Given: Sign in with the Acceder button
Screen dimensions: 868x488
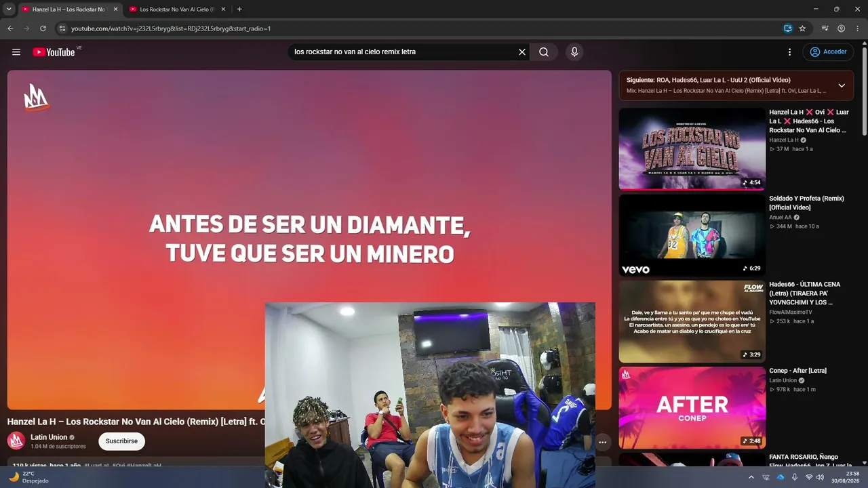Looking at the screenshot, I should [x=828, y=52].
